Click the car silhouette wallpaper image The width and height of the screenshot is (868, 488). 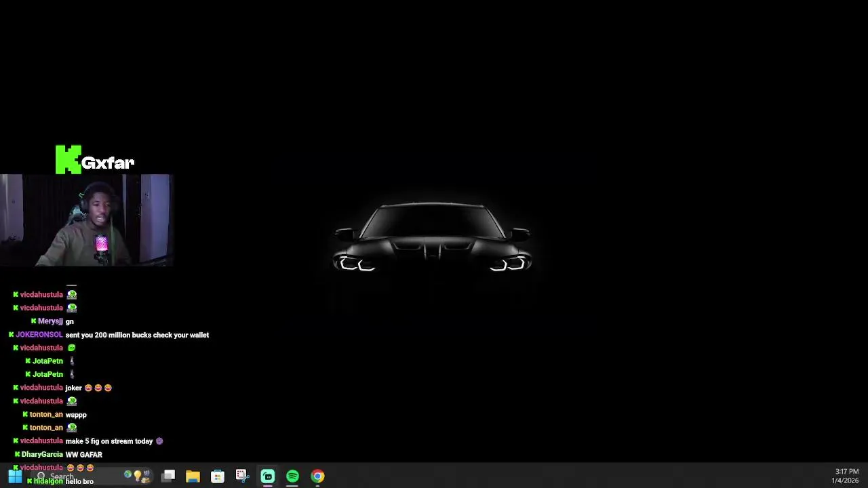pos(433,237)
